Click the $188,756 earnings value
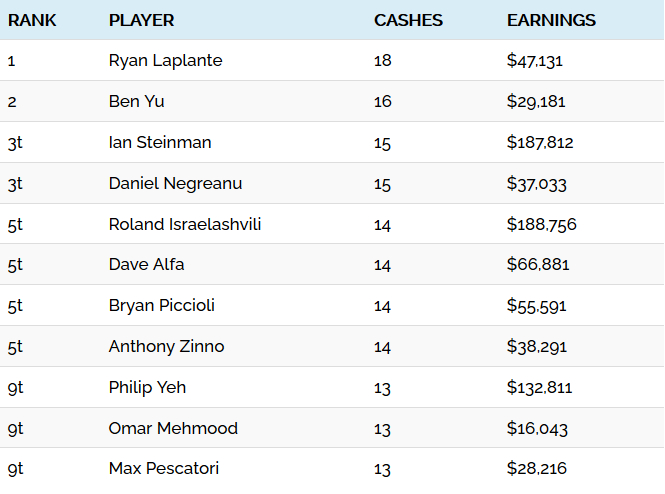This screenshot has width=665, height=494. point(542,224)
